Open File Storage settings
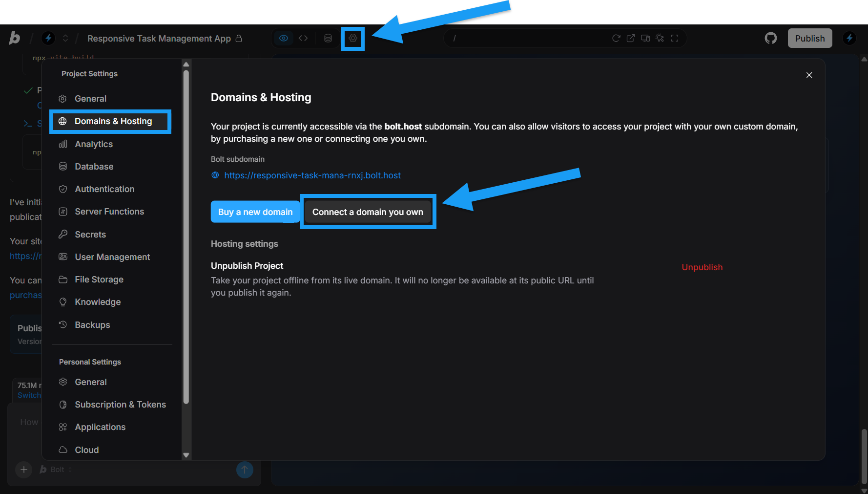The width and height of the screenshot is (868, 494). pos(112,279)
